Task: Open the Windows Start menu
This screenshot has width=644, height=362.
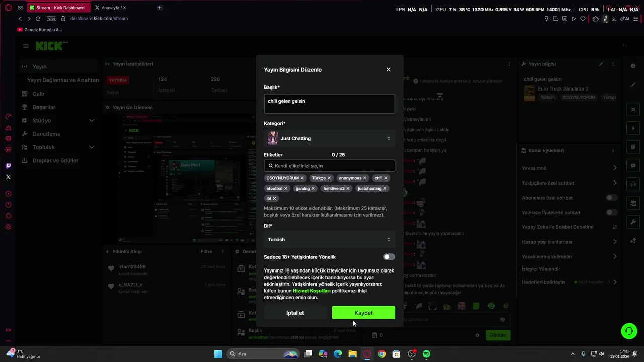Action: click(x=218, y=354)
